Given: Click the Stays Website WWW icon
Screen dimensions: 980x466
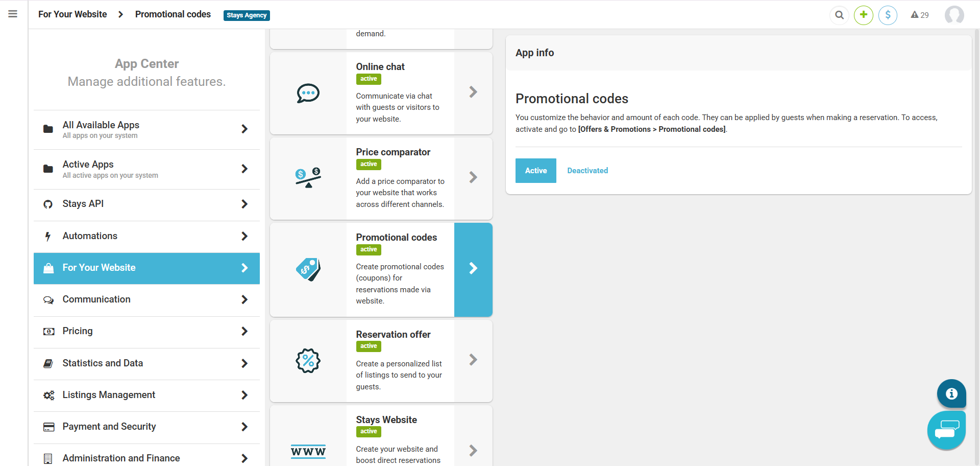Looking at the screenshot, I should pos(308,452).
